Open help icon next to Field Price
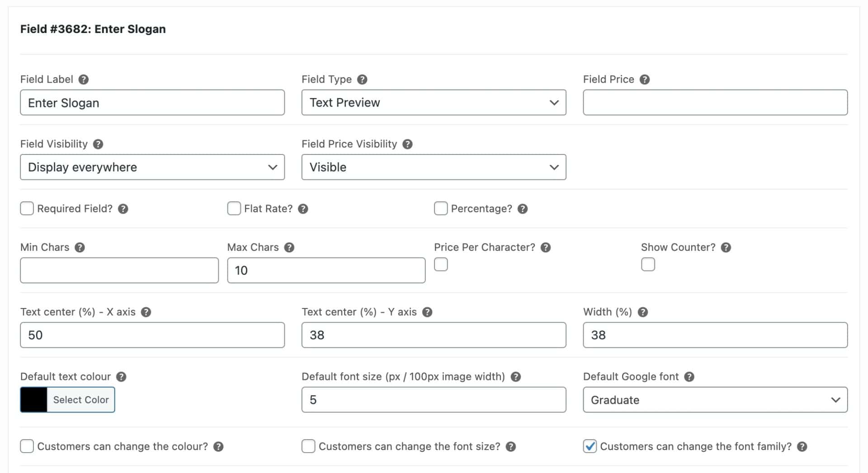The width and height of the screenshot is (868, 473). tap(645, 80)
